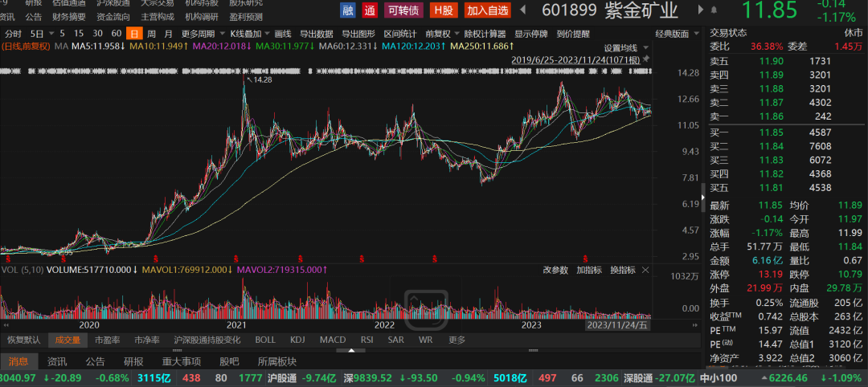Click the blue 融 margin trading badge
Viewport: 868px width, 387px height.
pyautogui.click(x=348, y=10)
